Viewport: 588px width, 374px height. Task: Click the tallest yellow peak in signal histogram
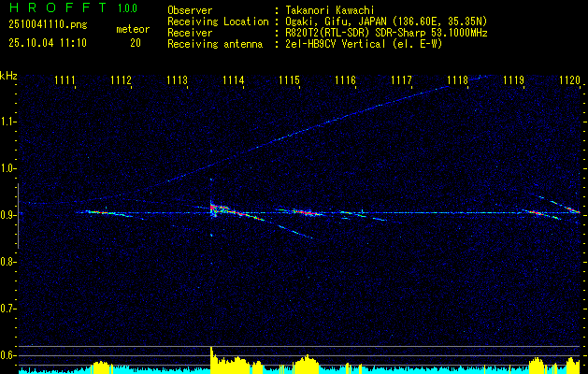211,360
